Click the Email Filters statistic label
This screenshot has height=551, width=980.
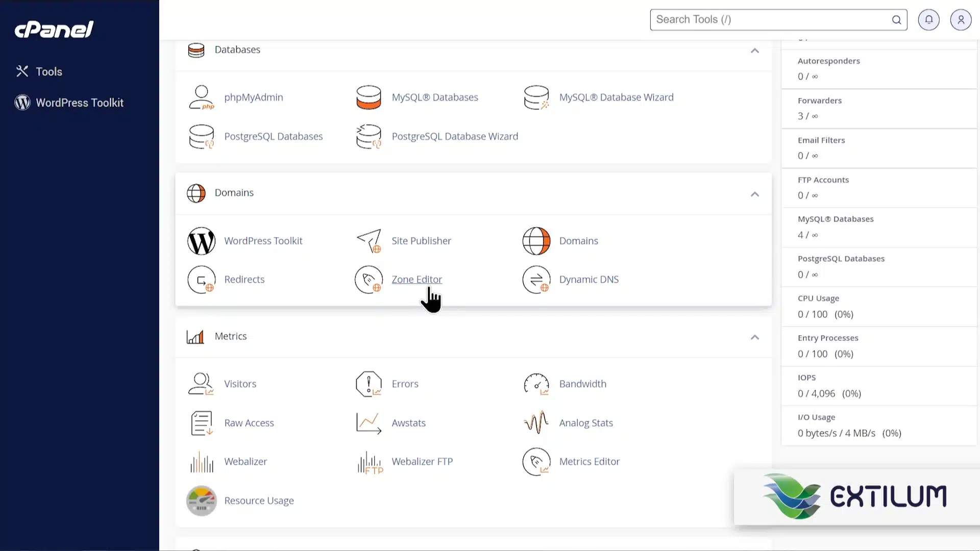tap(821, 140)
